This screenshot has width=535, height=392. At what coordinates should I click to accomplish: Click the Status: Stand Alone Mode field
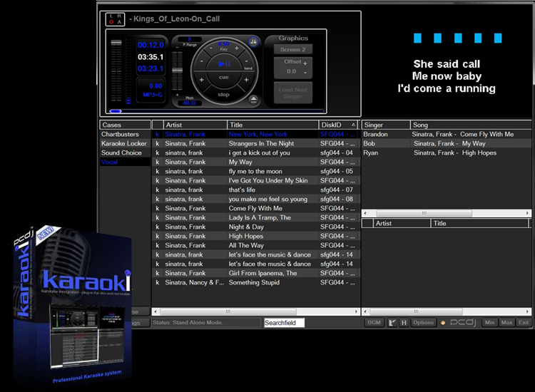[x=206, y=322]
